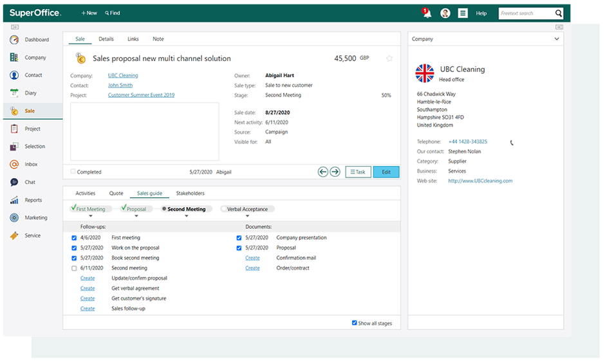
Task: Open the Sale coins icon in sidebar
Action: [14, 111]
